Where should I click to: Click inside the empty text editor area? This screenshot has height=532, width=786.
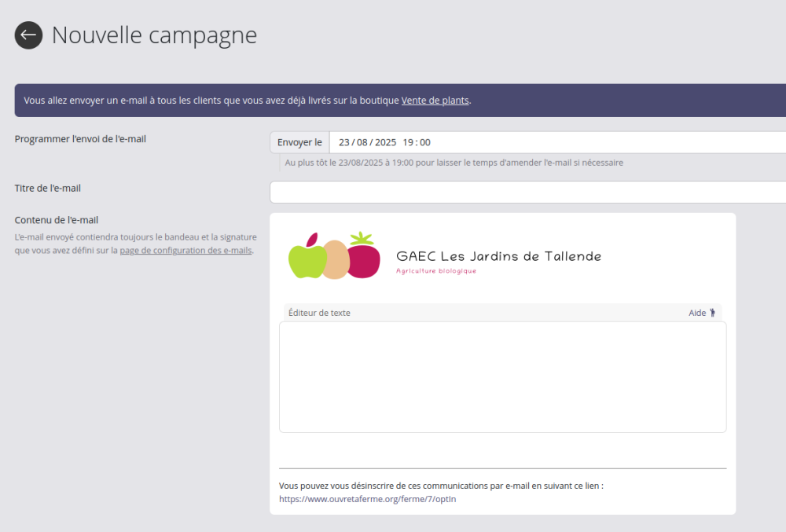coord(503,377)
